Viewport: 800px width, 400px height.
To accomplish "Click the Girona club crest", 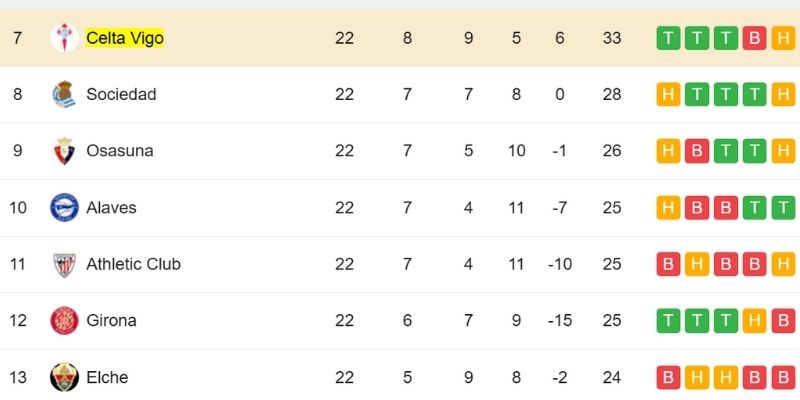I will coord(64,321).
